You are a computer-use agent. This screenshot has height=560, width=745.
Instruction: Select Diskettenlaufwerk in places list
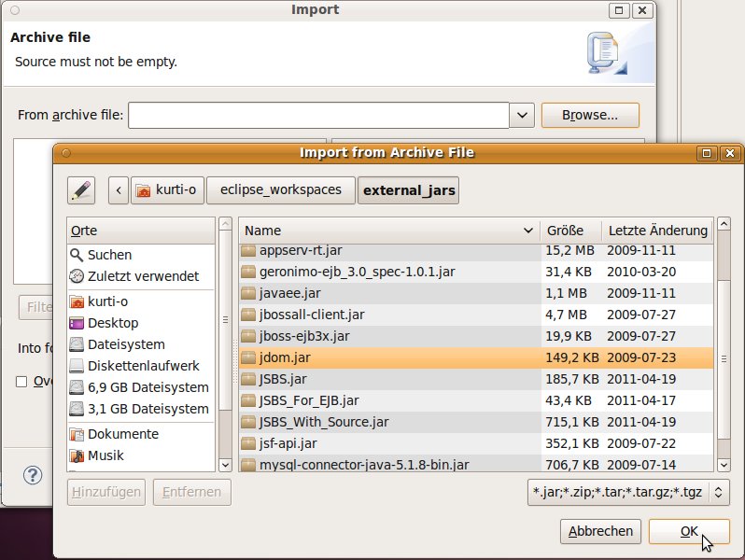tap(143, 366)
